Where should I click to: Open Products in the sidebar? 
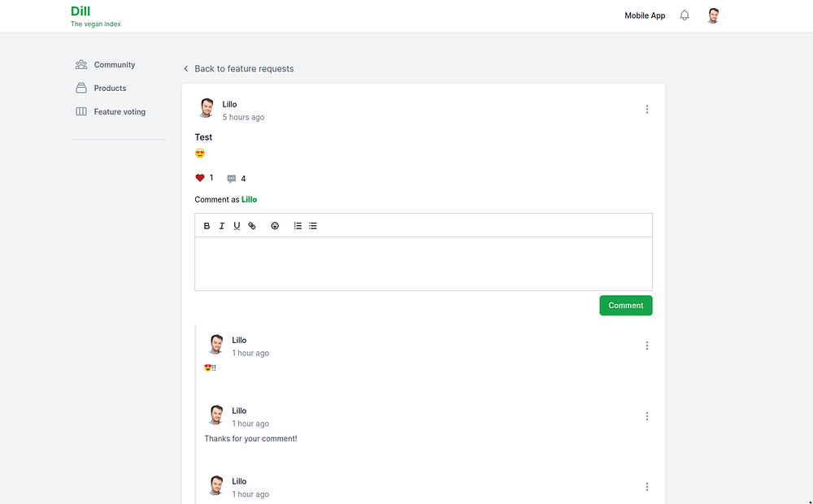110,88
